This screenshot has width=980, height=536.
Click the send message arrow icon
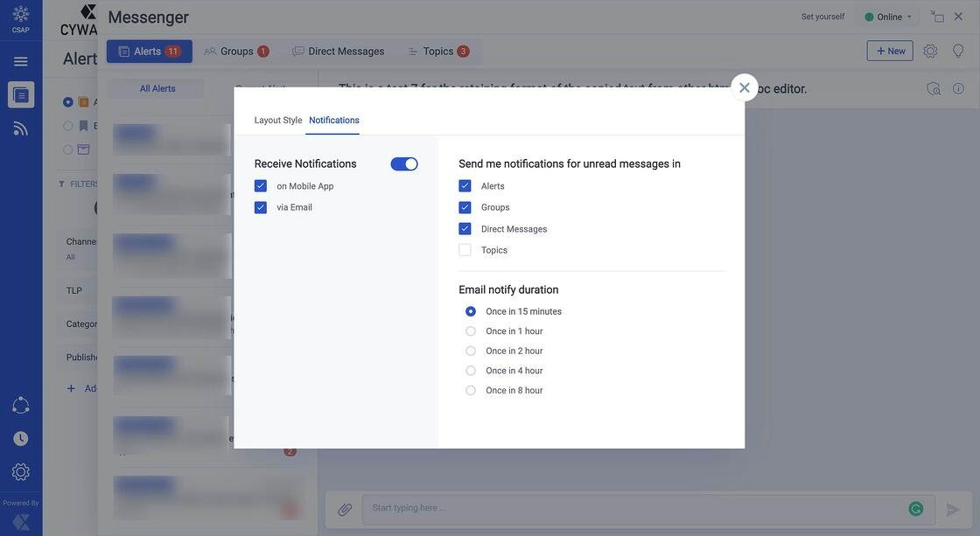point(953,510)
